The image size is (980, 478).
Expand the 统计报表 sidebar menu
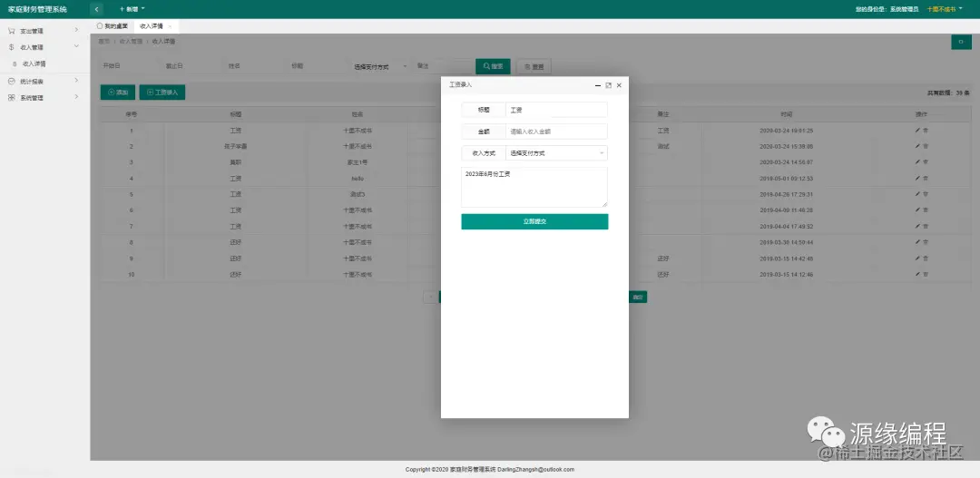tap(45, 82)
